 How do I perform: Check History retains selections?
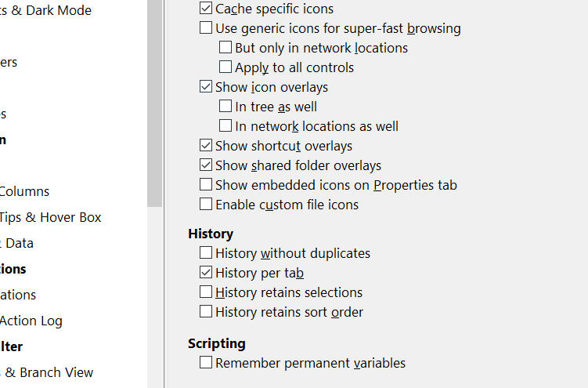pos(206,293)
